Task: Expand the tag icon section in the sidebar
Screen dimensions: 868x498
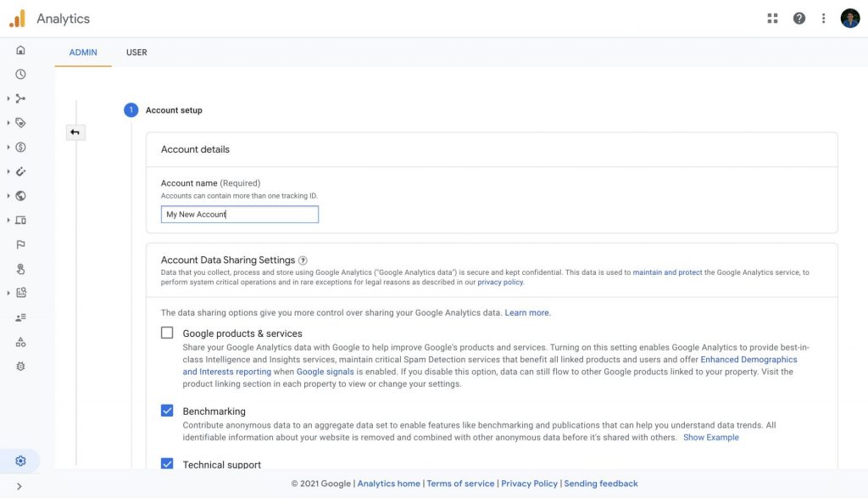Action: click(x=8, y=123)
